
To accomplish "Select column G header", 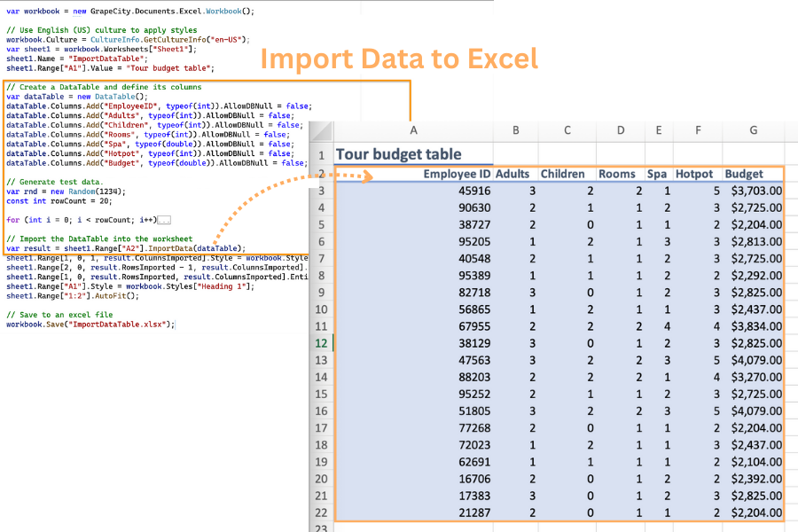I will (x=753, y=131).
